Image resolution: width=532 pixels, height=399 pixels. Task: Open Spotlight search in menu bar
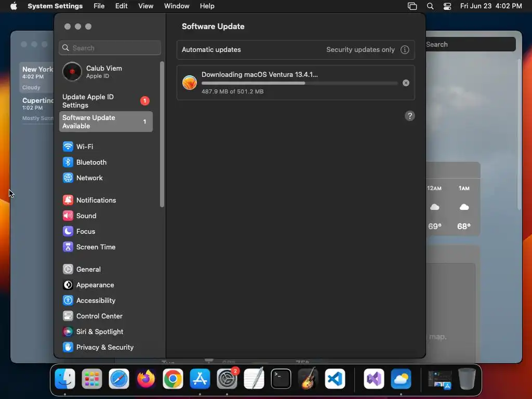tap(430, 6)
